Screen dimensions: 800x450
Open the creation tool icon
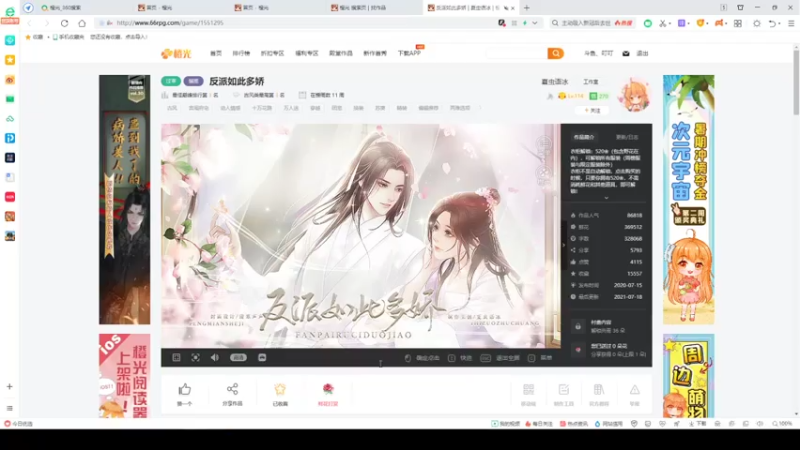(564, 390)
